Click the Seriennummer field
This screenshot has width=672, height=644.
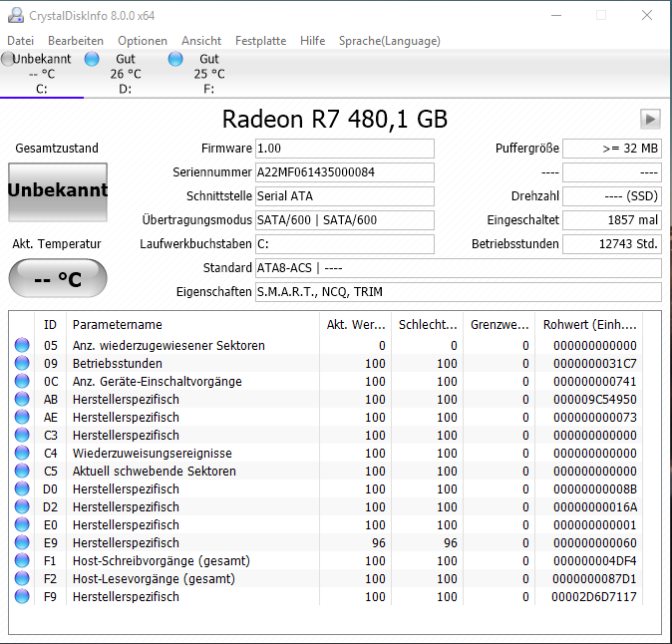click(x=345, y=172)
